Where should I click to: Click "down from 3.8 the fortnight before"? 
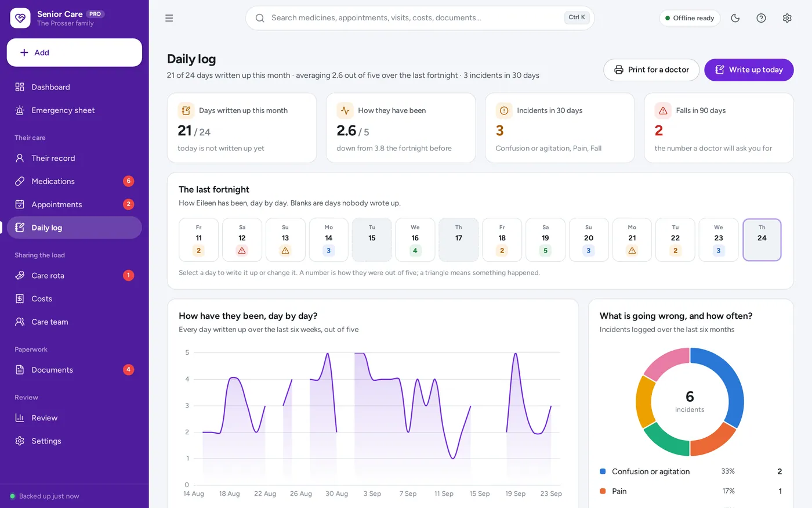(x=394, y=148)
